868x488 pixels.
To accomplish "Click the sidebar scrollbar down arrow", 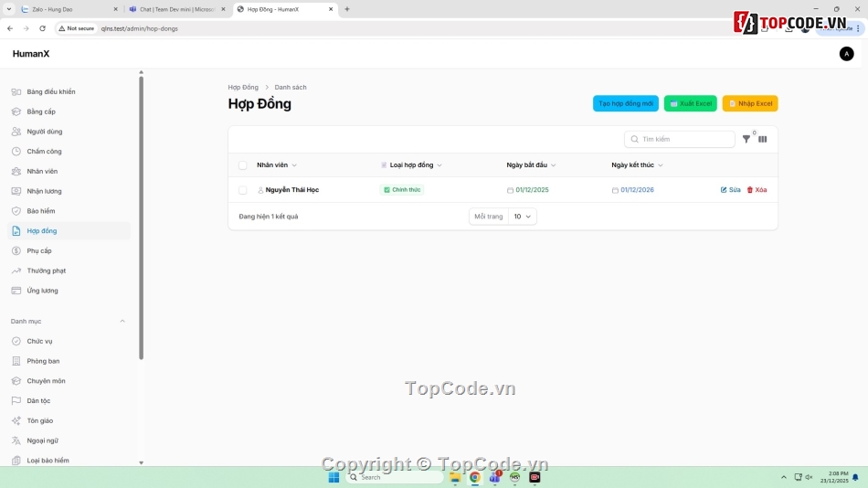I will [x=141, y=462].
